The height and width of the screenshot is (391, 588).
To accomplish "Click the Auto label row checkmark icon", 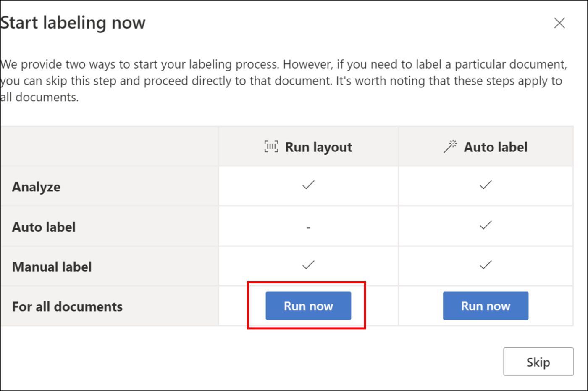I will pos(486,225).
